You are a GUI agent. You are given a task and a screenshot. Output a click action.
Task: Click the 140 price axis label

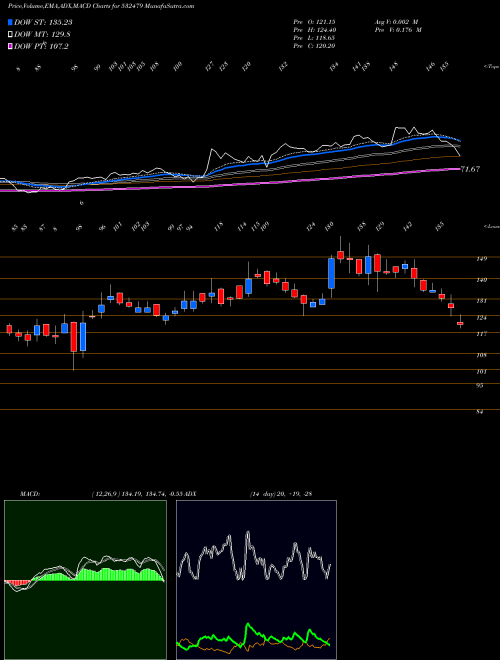[x=482, y=279]
